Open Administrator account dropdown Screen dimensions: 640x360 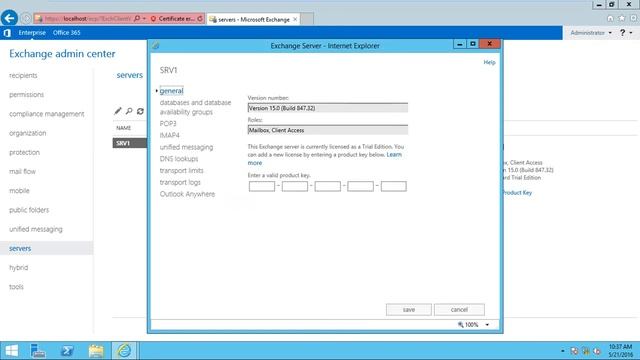point(591,33)
